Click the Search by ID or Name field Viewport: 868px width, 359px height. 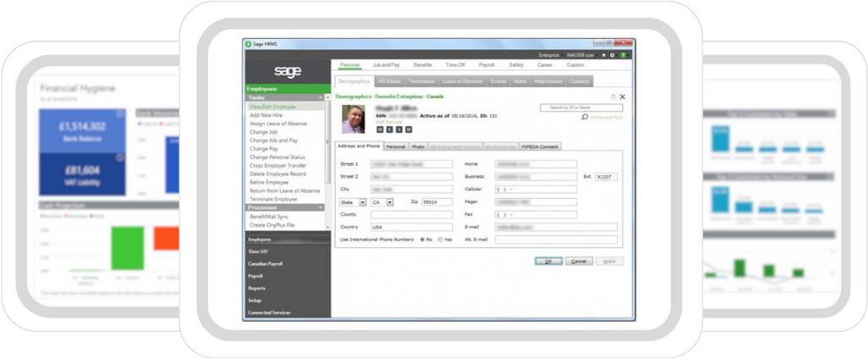[580, 108]
